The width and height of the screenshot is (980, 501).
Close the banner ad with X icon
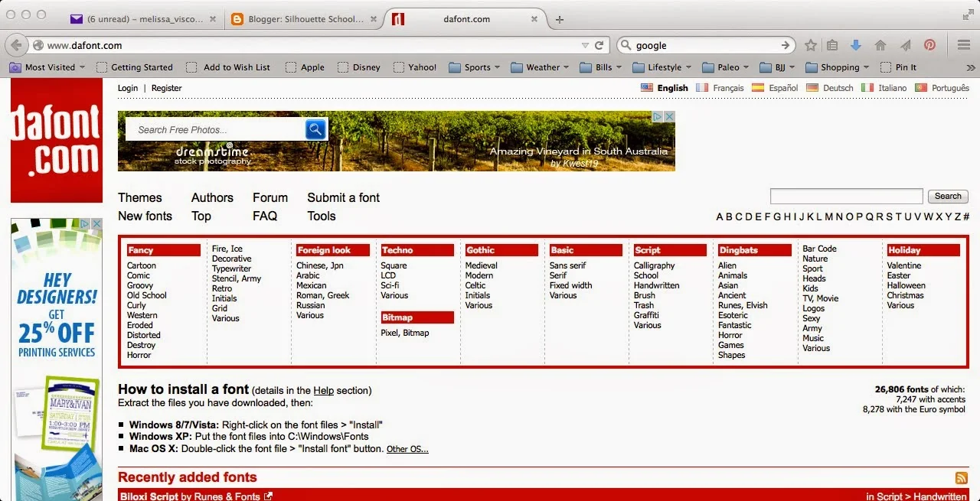(x=669, y=116)
